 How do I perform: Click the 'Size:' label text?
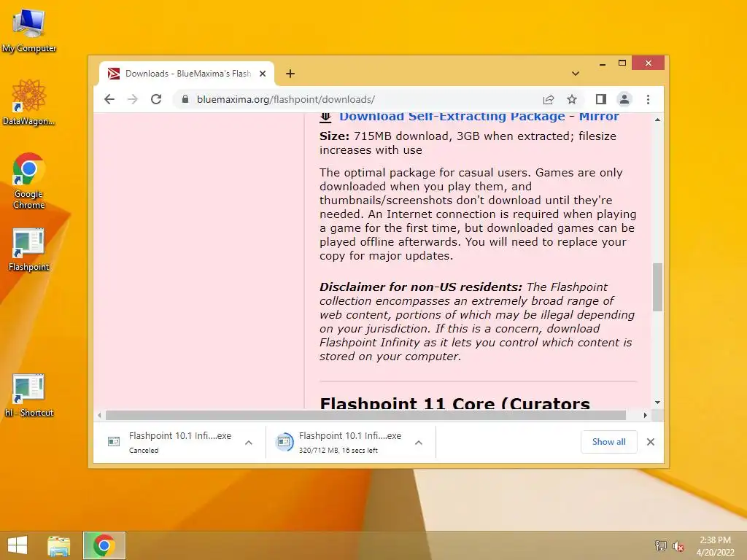click(334, 136)
